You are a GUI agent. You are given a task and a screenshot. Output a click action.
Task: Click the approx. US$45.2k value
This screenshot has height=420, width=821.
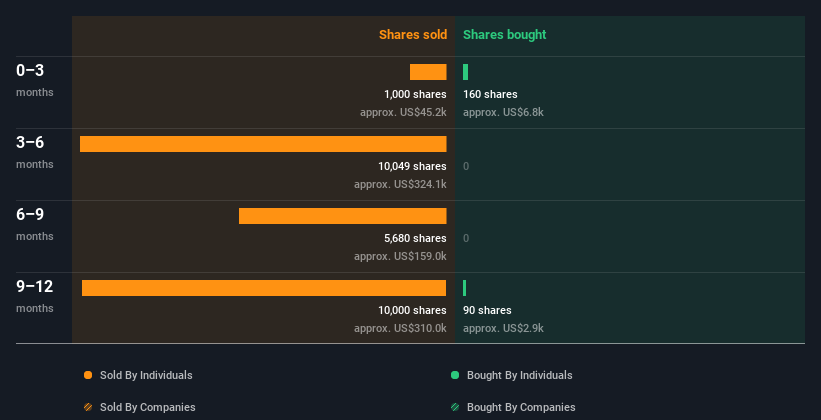(x=403, y=112)
